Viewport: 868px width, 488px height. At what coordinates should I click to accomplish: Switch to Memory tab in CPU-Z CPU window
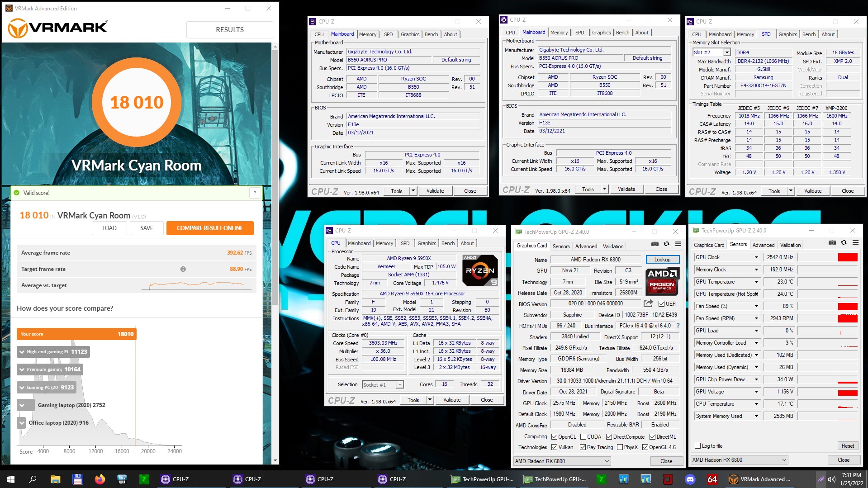click(x=384, y=243)
